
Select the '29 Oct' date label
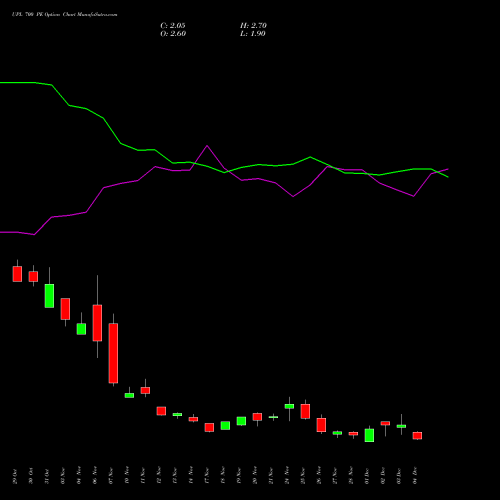tap(15, 476)
